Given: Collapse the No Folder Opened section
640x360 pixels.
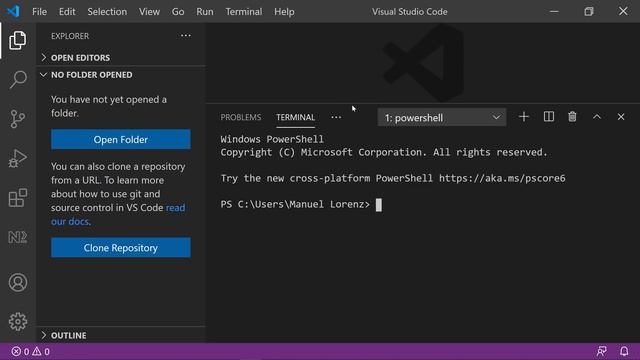Looking at the screenshot, I should pyautogui.click(x=121, y=75).
